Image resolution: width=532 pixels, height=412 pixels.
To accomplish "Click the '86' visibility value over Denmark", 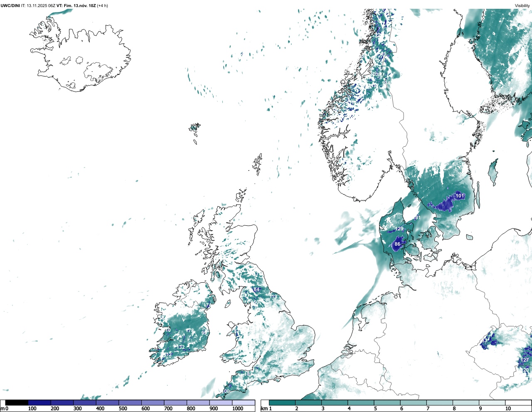I will point(397,244).
